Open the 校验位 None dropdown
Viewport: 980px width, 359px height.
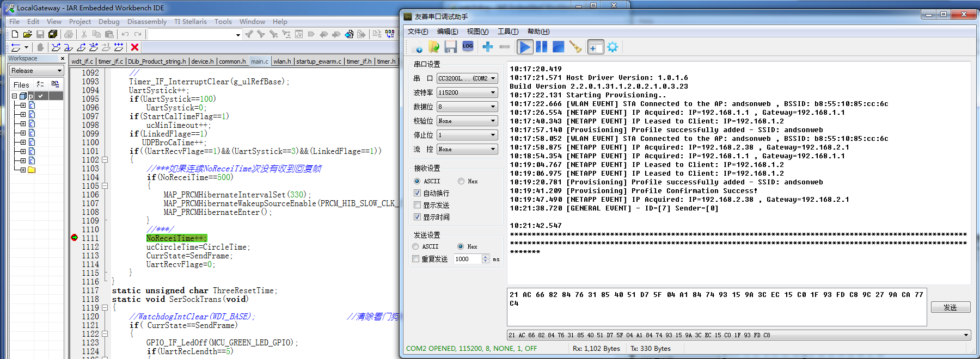click(x=467, y=121)
